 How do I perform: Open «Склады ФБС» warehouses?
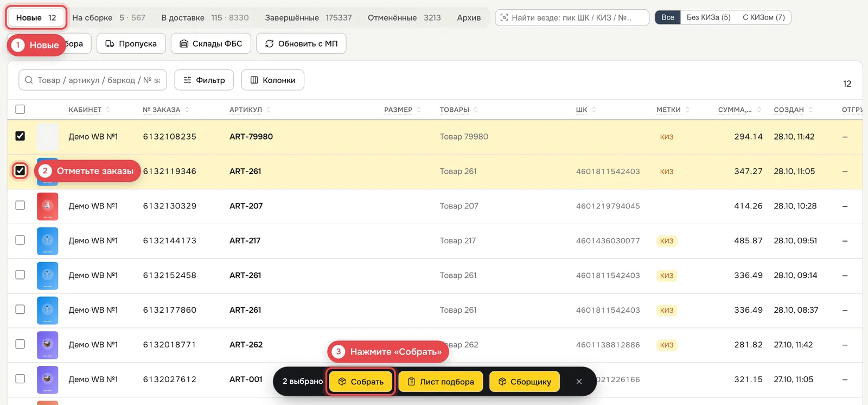211,43
